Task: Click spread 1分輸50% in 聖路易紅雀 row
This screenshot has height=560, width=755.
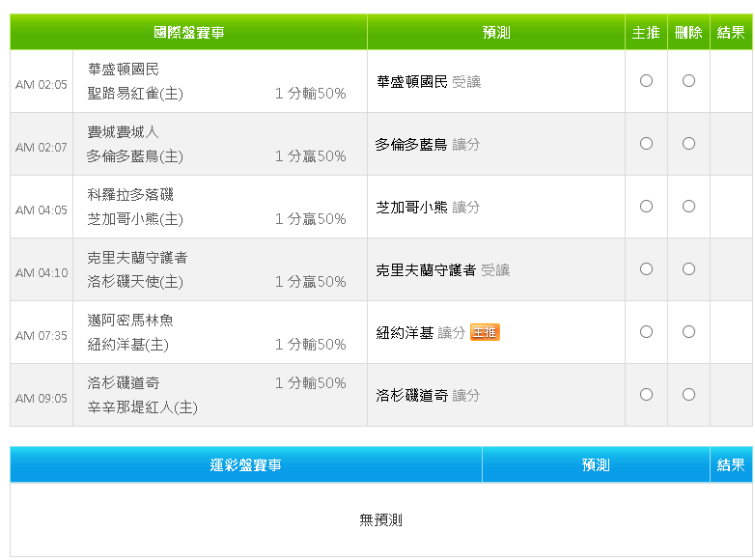Action: tap(311, 94)
